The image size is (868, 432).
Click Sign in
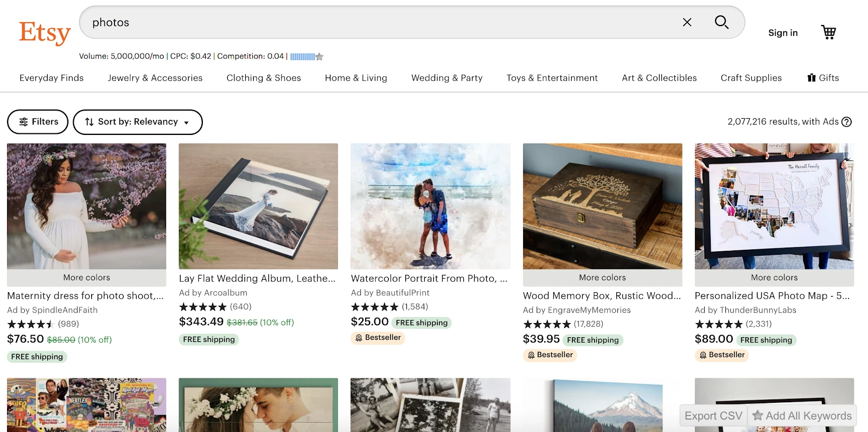(x=782, y=33)
